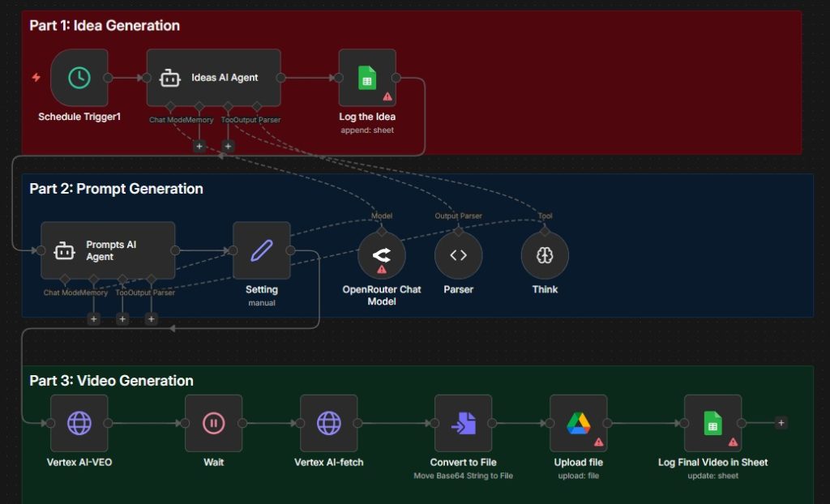Select the Wait pause node
Image resolution: width=830 pixels, height=504 pixels.
[x=214, y=423]
